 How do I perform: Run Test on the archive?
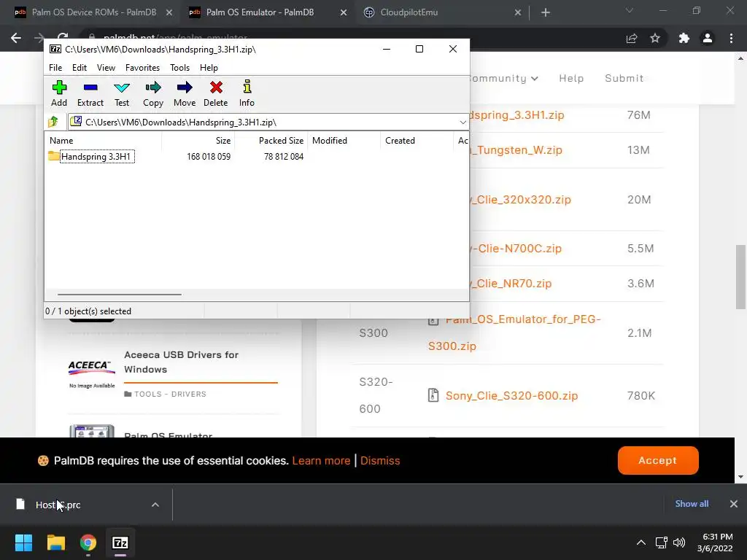[122, 93]
